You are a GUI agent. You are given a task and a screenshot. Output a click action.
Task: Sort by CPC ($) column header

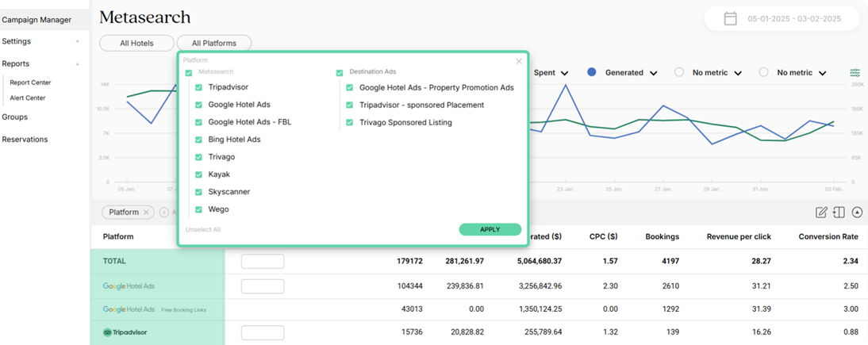pyautogui.click(x=603, y=236)
